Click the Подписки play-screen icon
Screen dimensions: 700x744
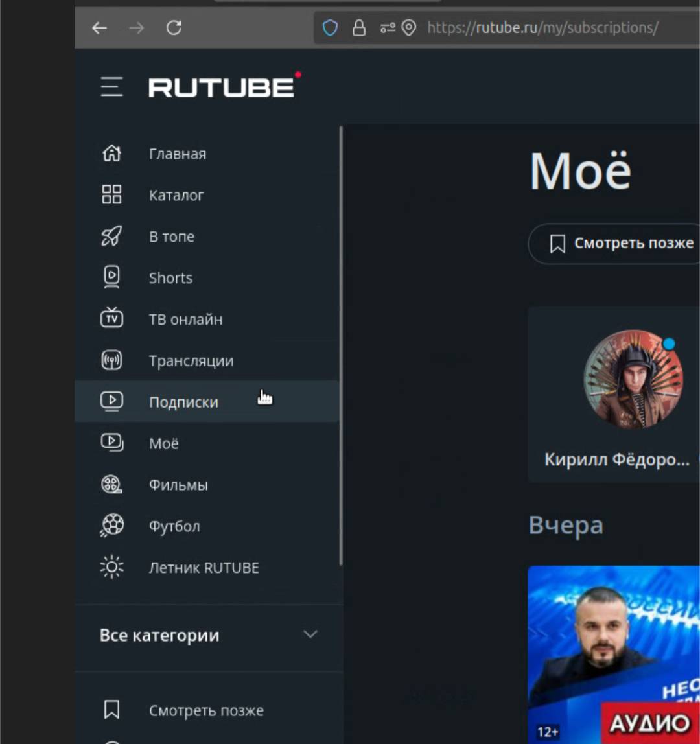tap(112, 401)
